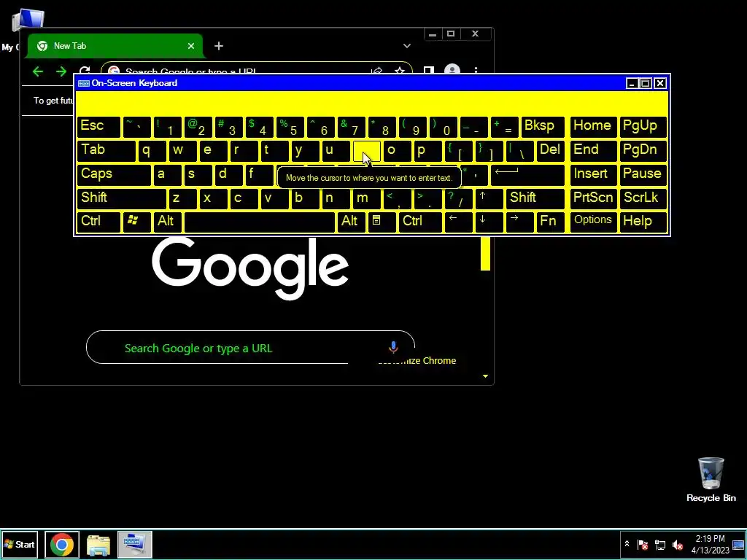This screenshot has width=747, height=560.
Task: Click the a key
Action: coord(167,174)
